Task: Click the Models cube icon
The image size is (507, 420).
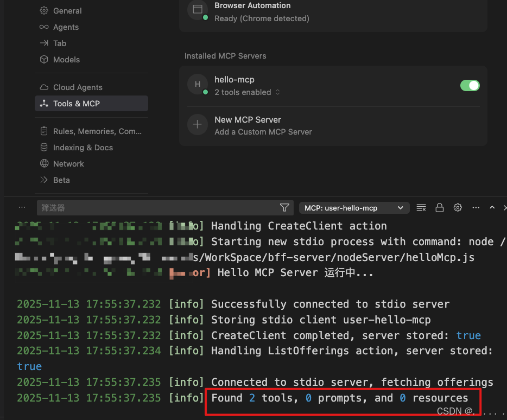Action: pyautogui.click(x=44, y=60)
